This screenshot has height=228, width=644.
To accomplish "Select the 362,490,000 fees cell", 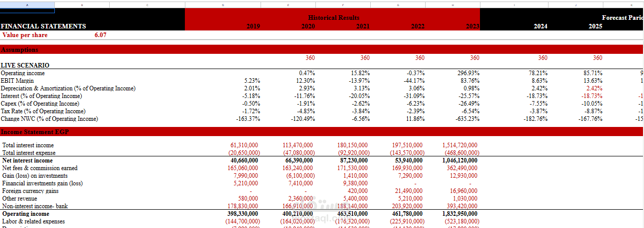I will click(x=462, y=168).
